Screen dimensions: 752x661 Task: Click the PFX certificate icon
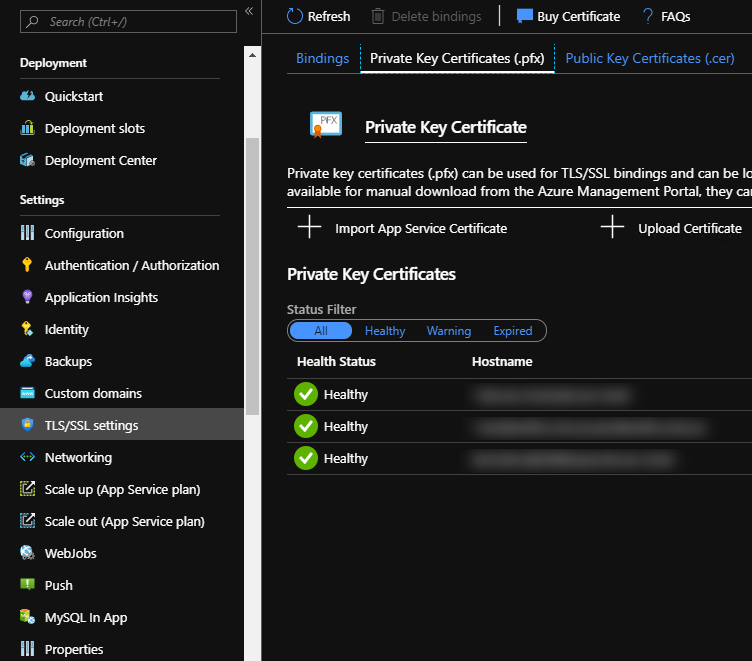point(326,125)
